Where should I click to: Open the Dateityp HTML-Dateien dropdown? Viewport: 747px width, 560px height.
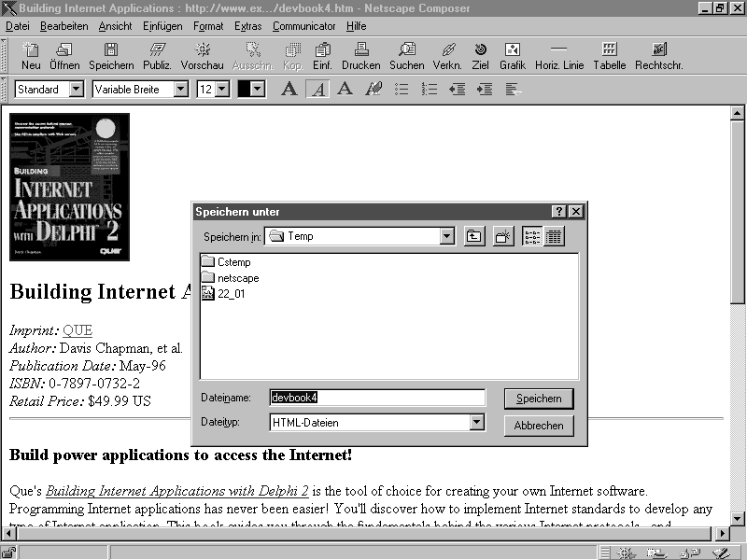click(477, 423)
